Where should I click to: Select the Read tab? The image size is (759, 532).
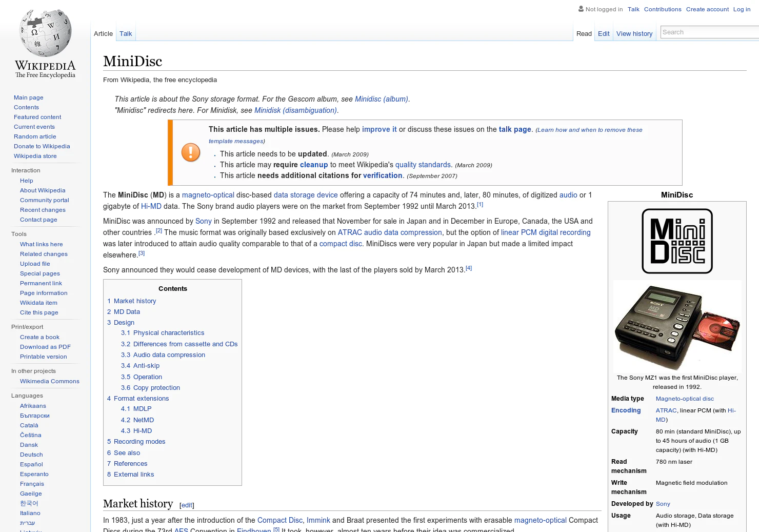pyautogui.click(x=584, y=34)
